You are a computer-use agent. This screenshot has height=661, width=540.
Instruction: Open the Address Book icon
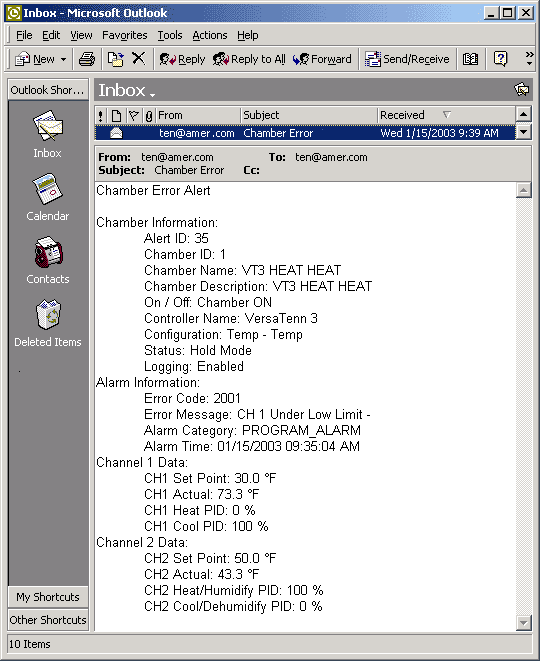point(470,59)
